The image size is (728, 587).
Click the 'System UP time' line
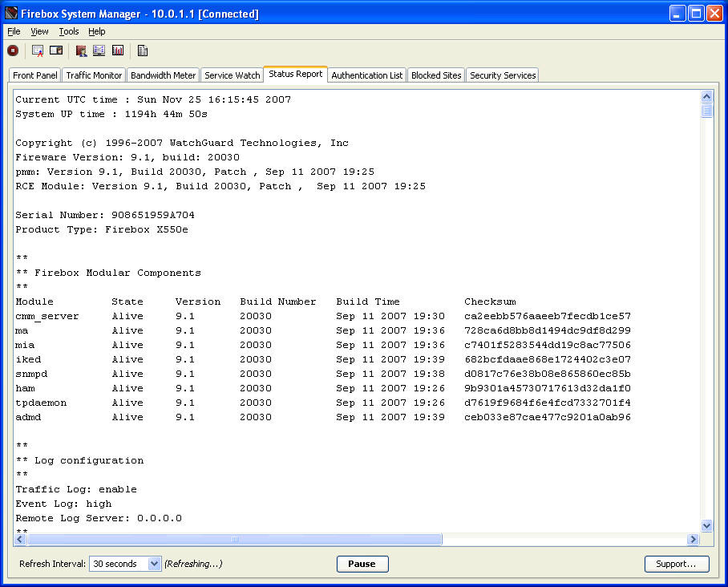(x=111, y=114)
